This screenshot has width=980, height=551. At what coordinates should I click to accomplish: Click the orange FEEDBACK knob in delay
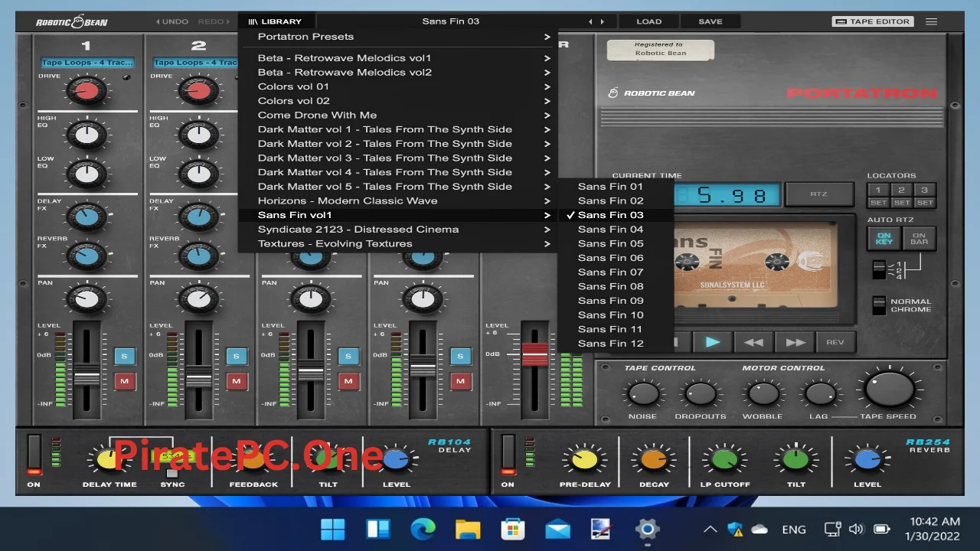pyautogui.click(x=253, y=459)
